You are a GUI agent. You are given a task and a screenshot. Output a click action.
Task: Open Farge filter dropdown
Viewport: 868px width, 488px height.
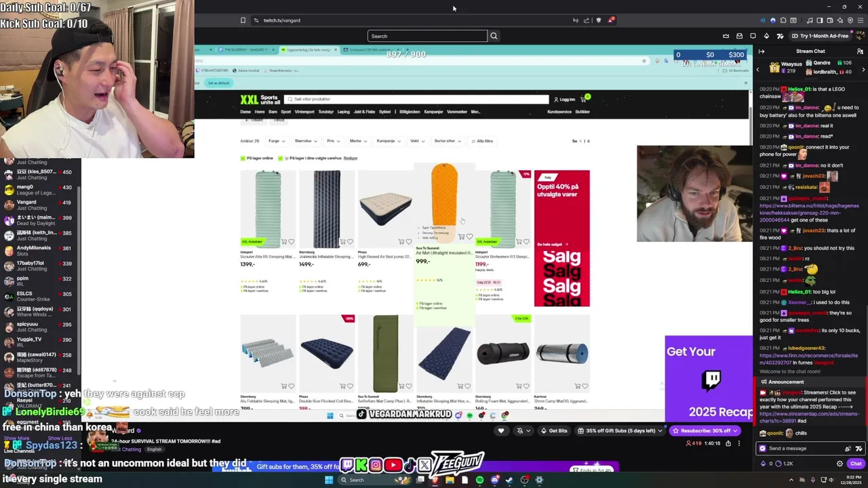click(277, 141)
